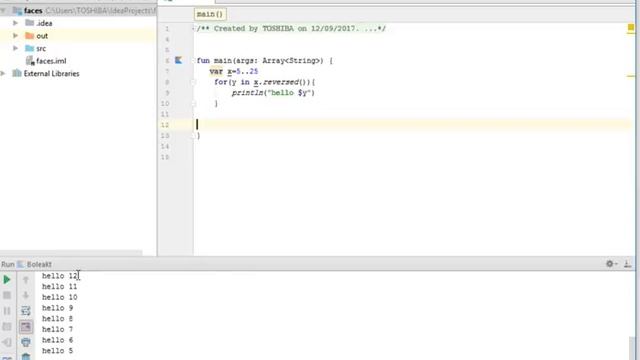This screenshot has height=360, width=640.
Task: Toggle scroll to end in Run console
Action: (26, 327)
